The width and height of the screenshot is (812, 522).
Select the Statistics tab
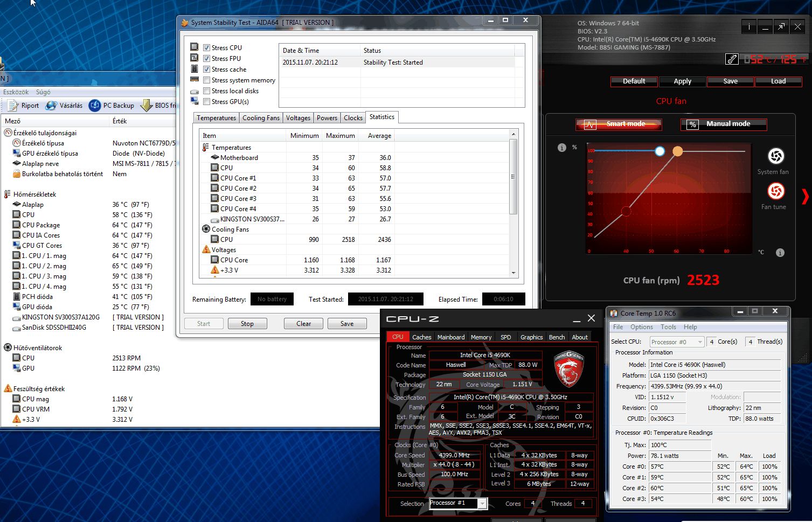(382, 117)
